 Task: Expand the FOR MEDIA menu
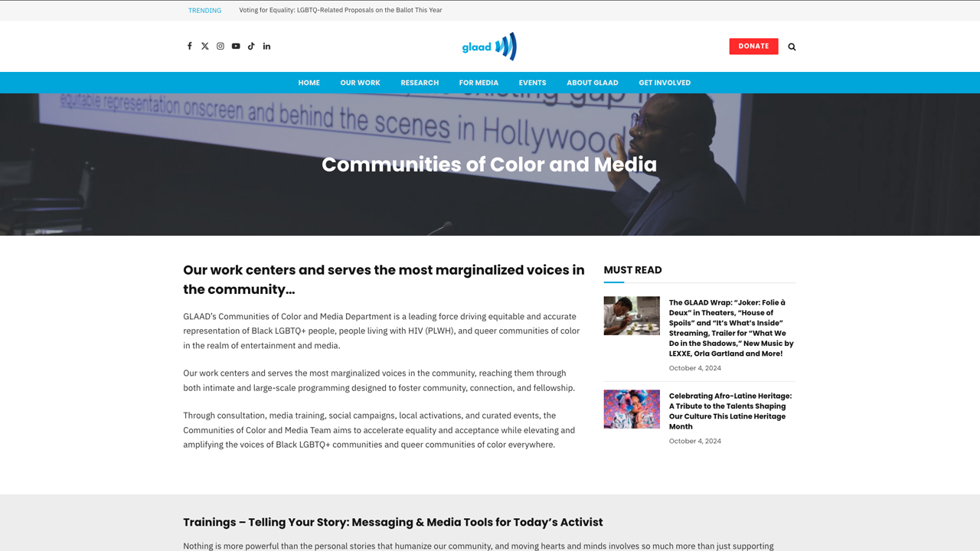point(479,83)
